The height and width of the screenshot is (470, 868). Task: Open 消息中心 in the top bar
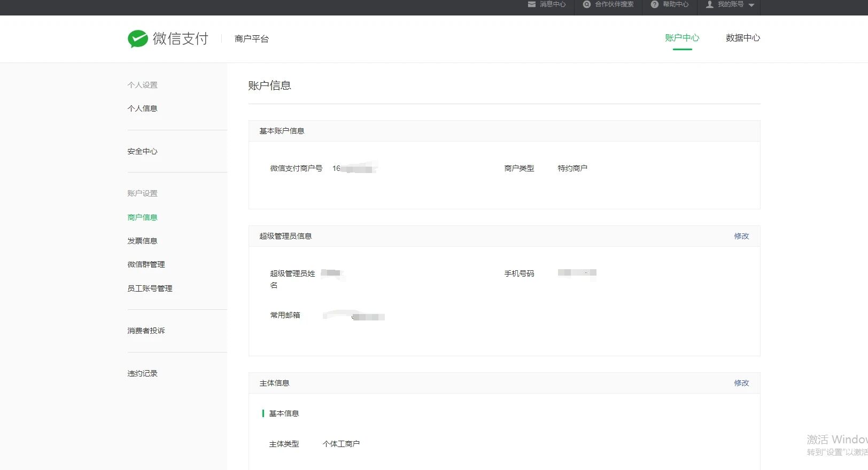553,4
